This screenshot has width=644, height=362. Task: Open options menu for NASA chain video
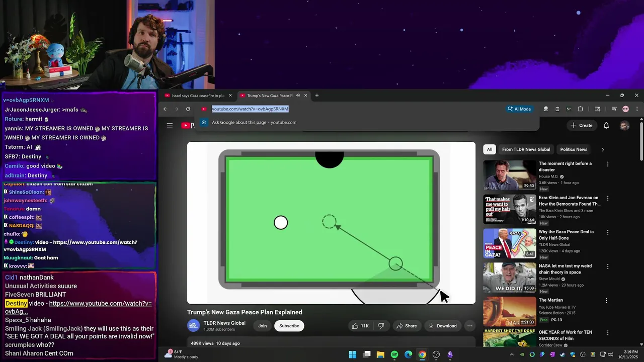[607, 266]
